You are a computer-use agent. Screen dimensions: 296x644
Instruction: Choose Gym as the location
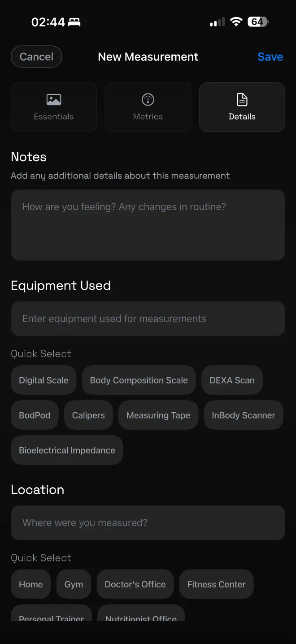pyautogui.click(x=74, y=584)
